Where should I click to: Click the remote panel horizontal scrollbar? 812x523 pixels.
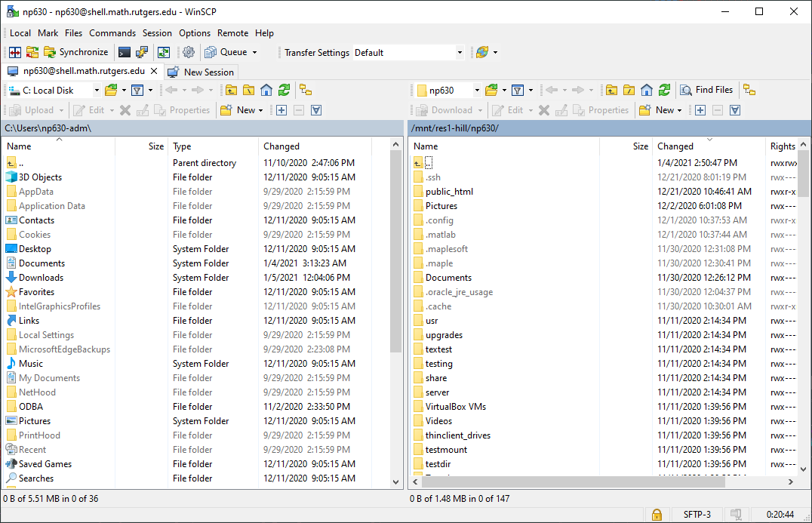point(573,482)
